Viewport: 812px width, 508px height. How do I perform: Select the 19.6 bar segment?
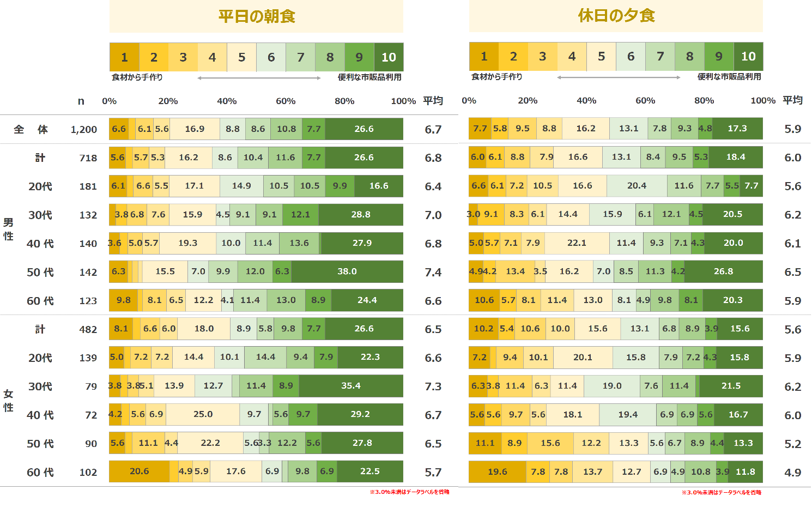497,471
